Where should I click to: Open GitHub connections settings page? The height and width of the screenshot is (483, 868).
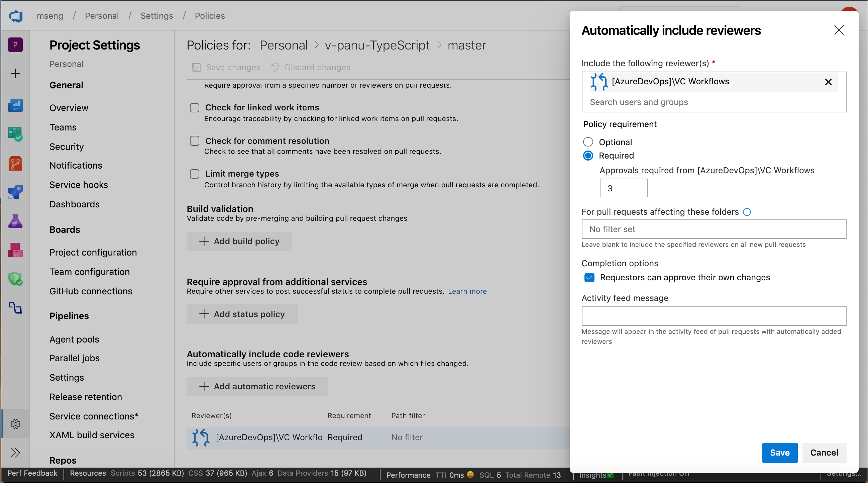(x=90, y=291)
